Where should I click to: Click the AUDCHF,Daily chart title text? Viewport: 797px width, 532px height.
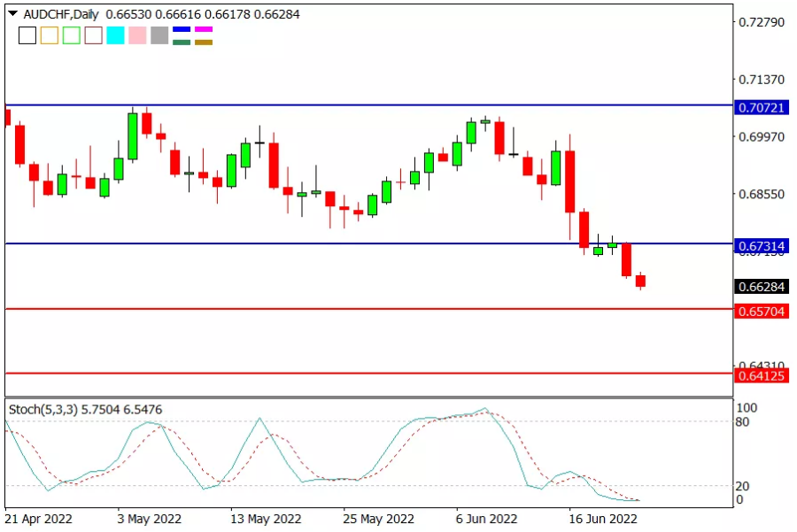click(61, 14)
